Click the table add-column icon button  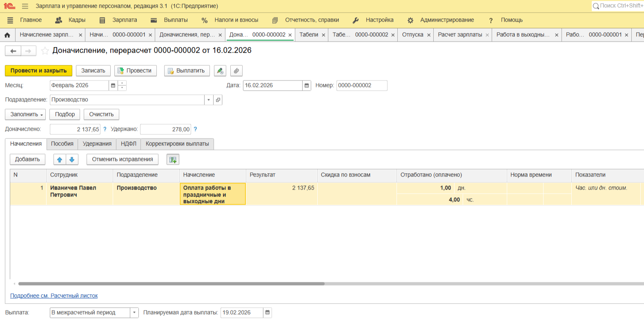[x=173, y=159]
